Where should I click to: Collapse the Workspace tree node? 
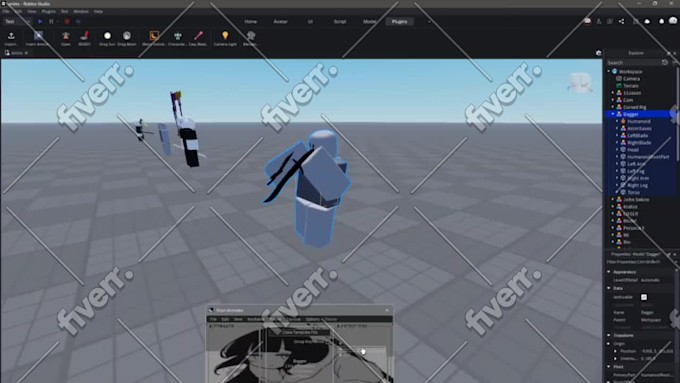[609, 72]
